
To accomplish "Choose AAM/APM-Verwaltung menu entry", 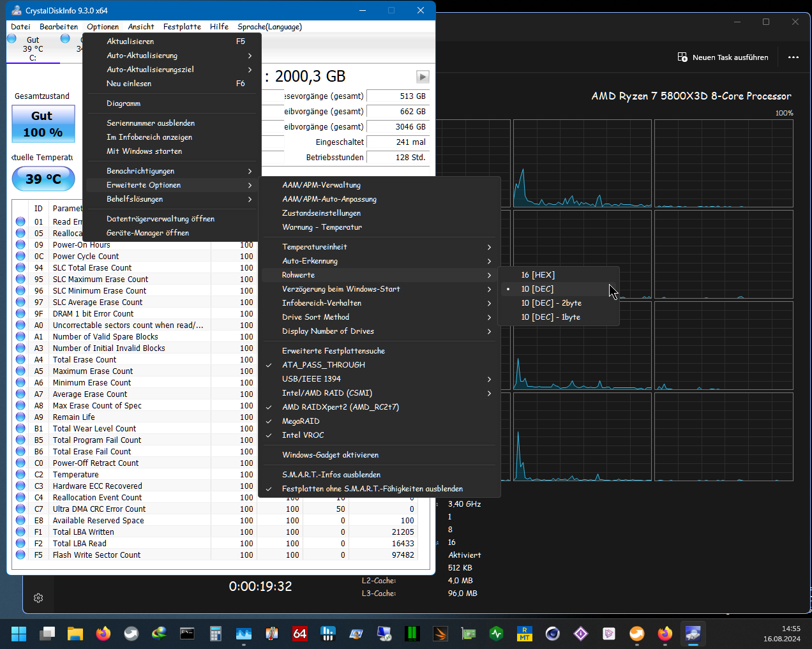I will tap(380, 185).
